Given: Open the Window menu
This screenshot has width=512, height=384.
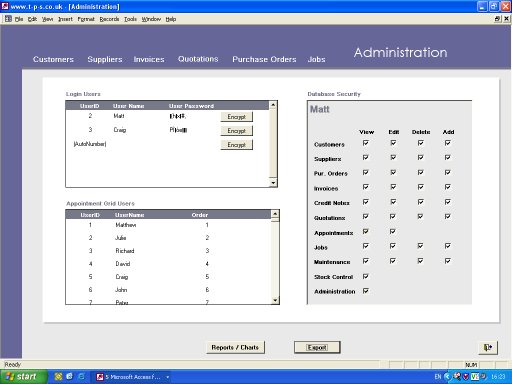Looking at the screenshot, I should [x=151, y=19].
